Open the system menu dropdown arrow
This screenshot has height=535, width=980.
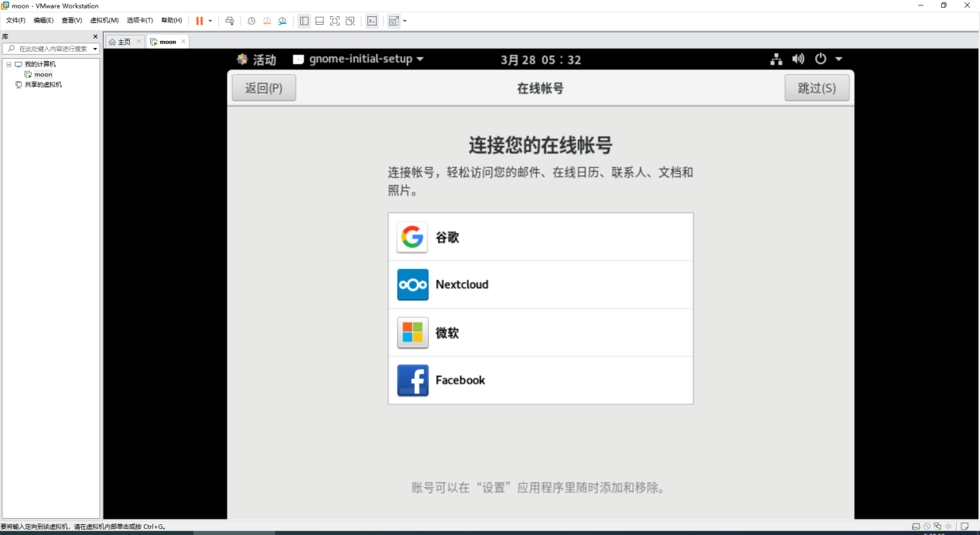838,60
